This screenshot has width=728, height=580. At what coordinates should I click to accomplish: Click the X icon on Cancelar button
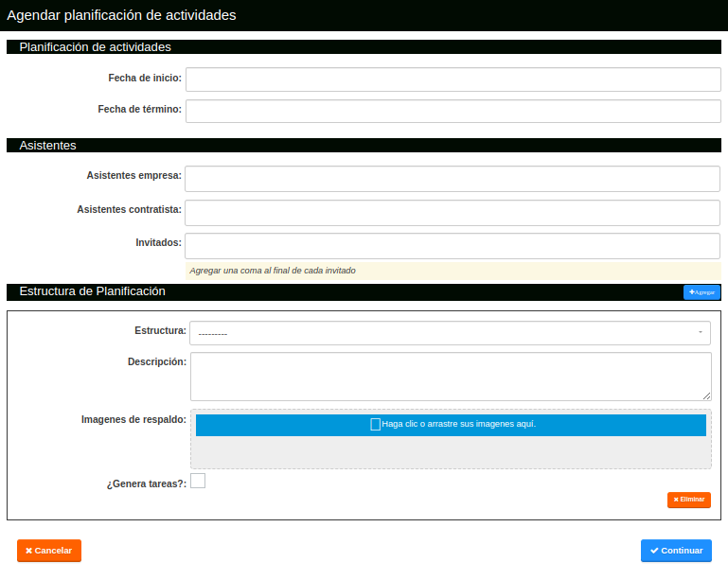click(x=28, y=551)
